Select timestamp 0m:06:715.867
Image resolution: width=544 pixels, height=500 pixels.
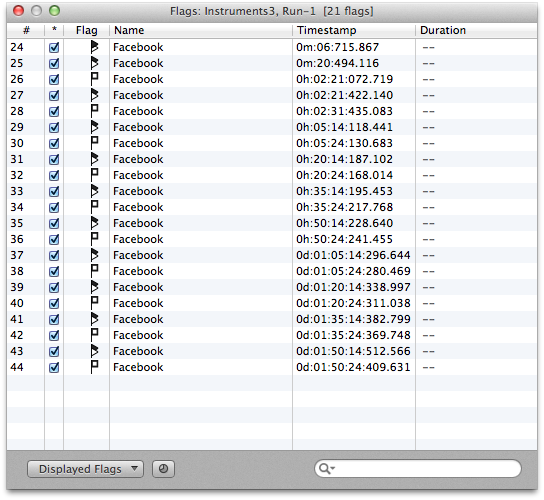[x=337, y=47]
